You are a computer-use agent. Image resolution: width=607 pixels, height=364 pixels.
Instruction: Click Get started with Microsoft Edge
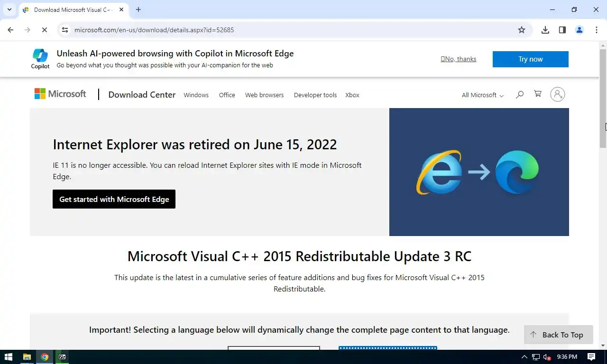114,199
